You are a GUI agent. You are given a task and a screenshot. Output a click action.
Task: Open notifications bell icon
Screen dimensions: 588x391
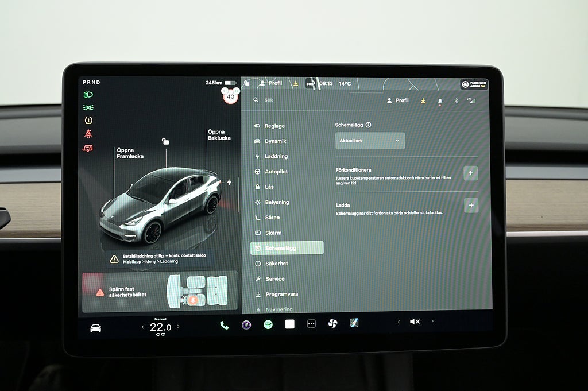click(x=440, y=100)
